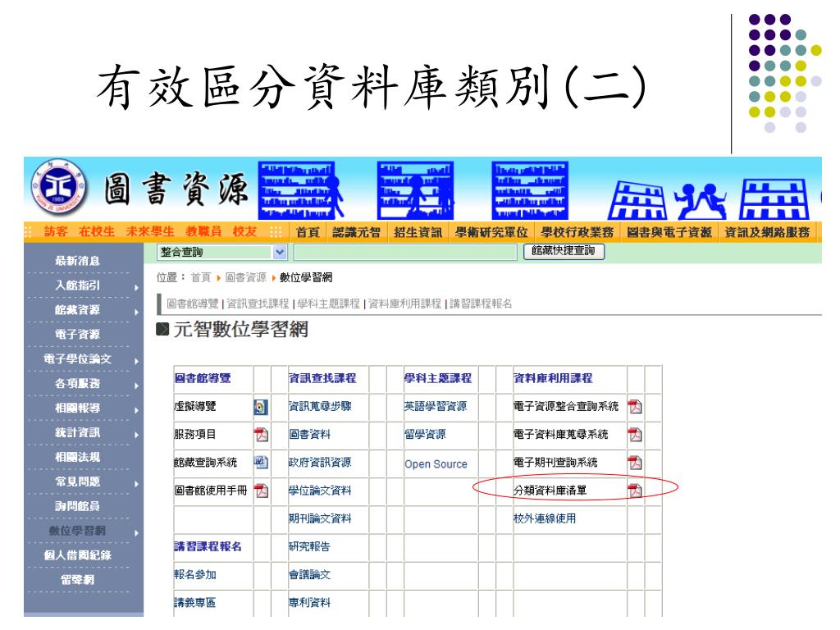Expand the 常見問題 sidebar submenu arrow
Viewport: 840px width, 630px height.
pyautogui.click(x=137, y=484)
